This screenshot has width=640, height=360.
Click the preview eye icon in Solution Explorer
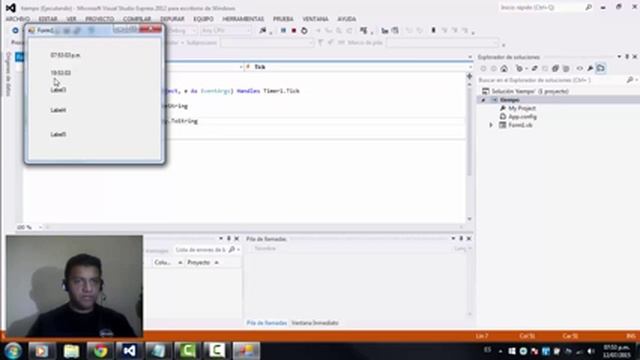coord(579,69)
